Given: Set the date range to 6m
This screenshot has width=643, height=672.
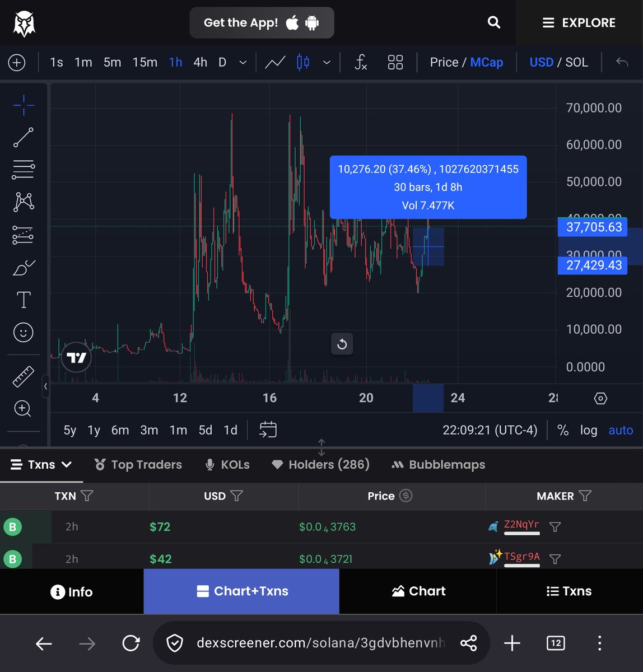Looking at the screenshot, I should (120, 430).
